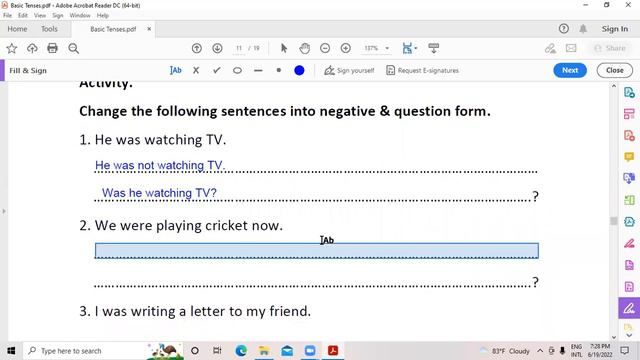
Task: Select the line tool
Action: coord(258,71)
